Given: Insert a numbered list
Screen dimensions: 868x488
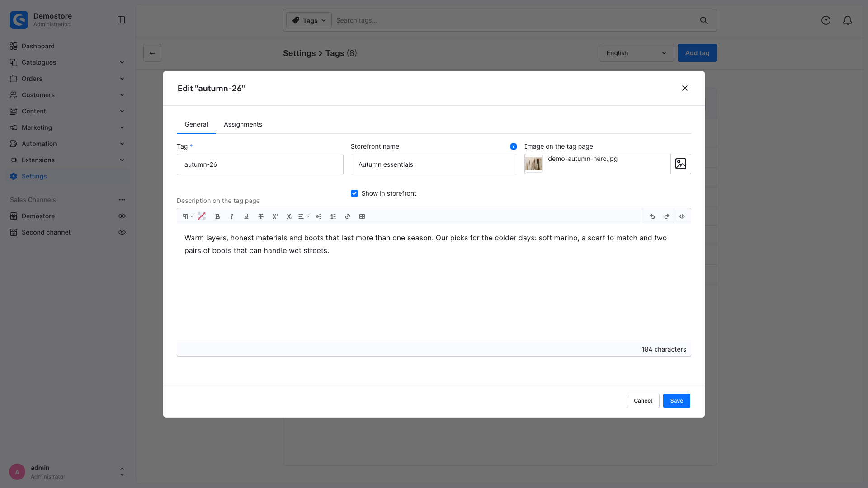Looking at the screenshot, I should tap(333, 216).
